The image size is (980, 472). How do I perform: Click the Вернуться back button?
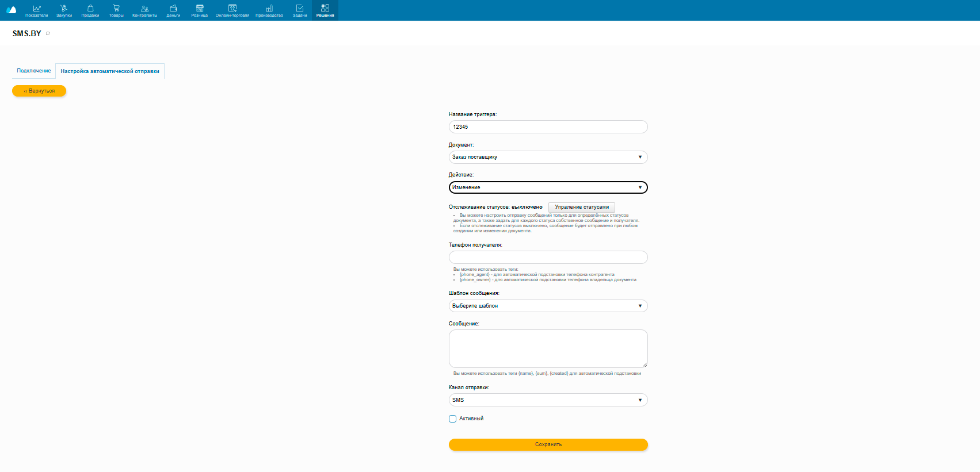pos(39,91)
